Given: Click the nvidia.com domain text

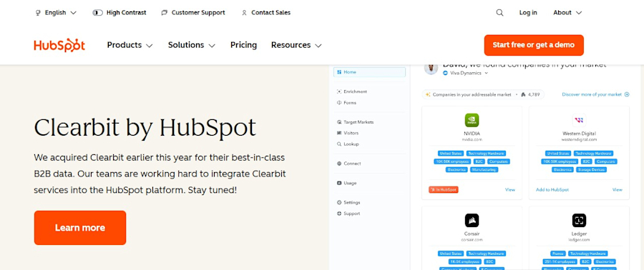Looking at the screenshot, I should 472,140.
